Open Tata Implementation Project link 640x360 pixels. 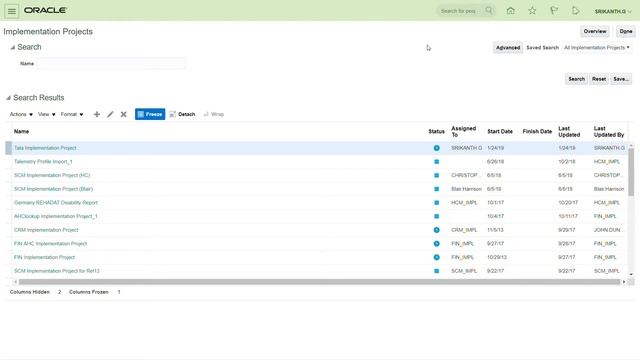coord(45,148)
